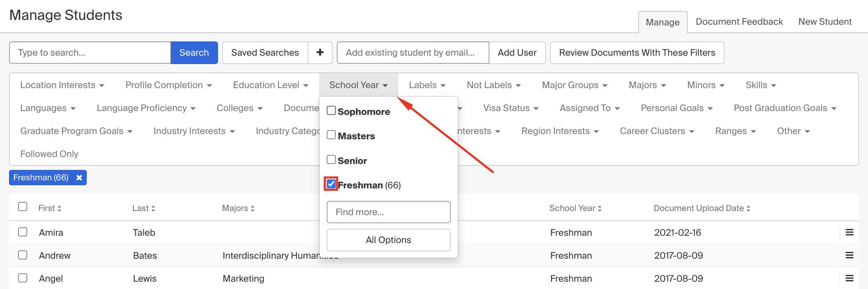This screenshot has width=868, height=289.
Task: Toggle the select-all checkbox in table header
Action: 23,206
